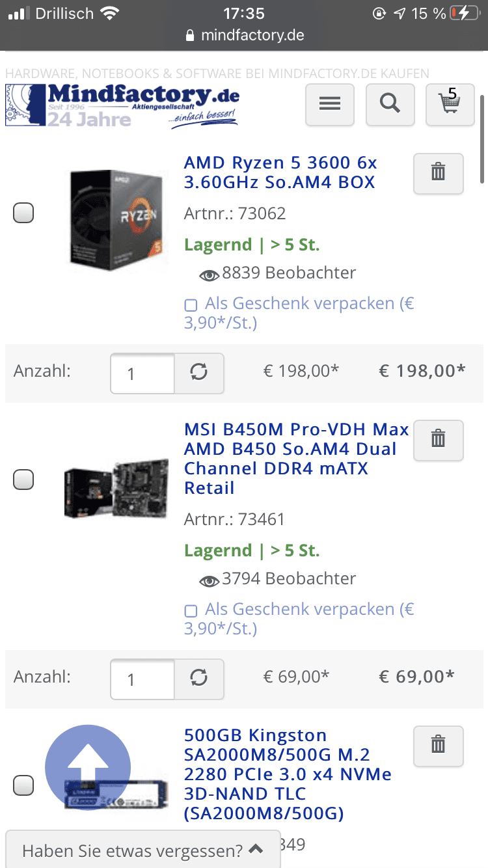Delete the Kingston 500GB SSD item
The height and width of the screenshot is (868, 488).
[438, 746]
